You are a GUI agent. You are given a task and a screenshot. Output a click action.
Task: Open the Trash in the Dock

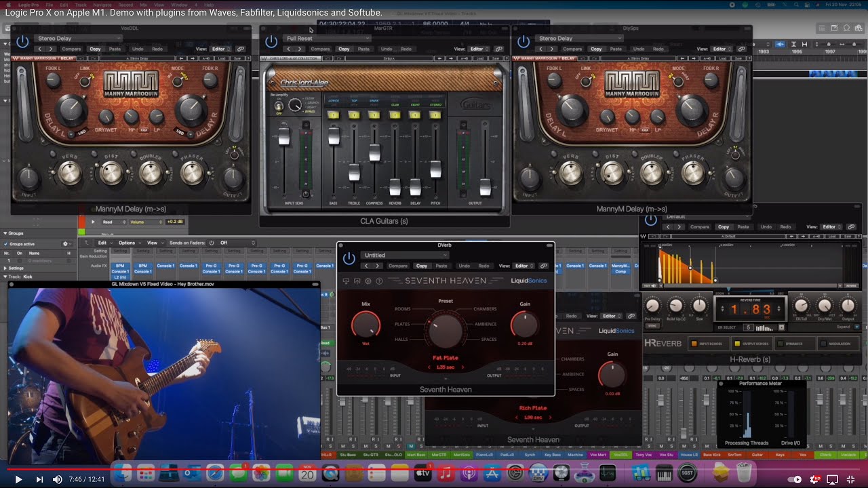point(744,472)
